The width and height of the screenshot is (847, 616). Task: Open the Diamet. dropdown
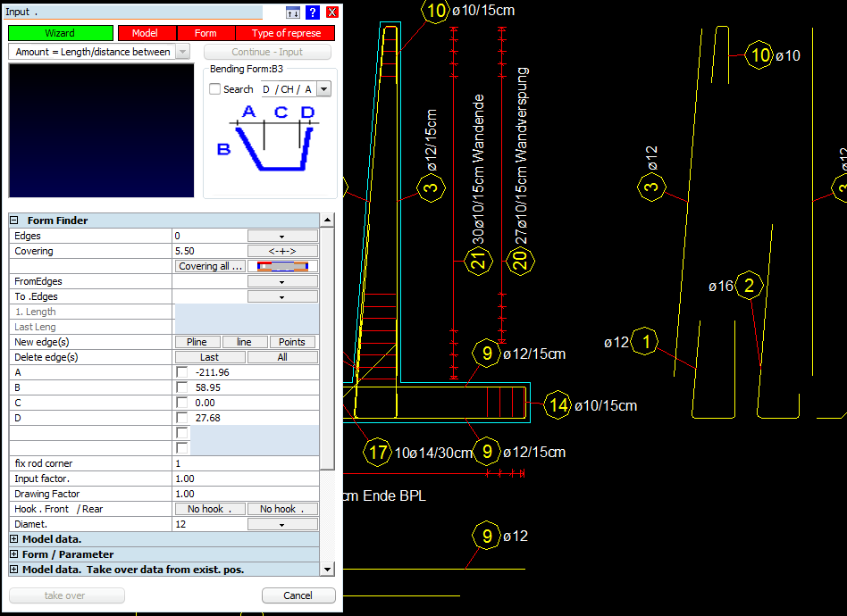(x=282, y=524)
